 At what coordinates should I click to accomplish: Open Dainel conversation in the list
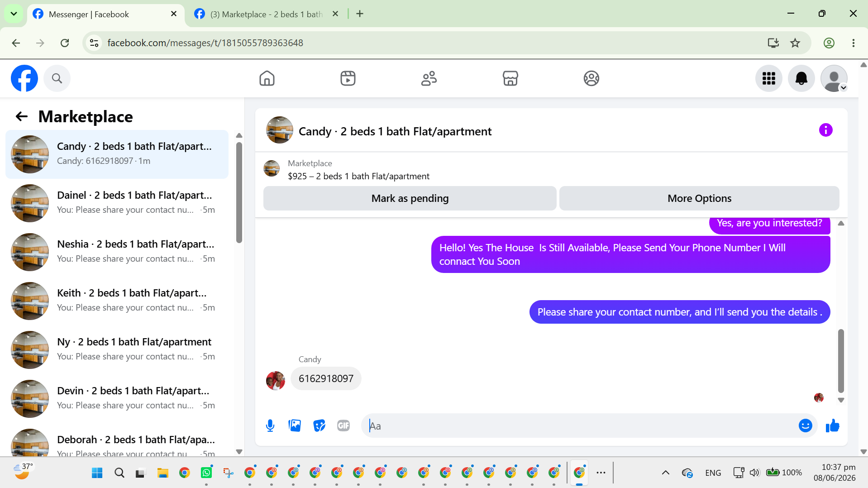(x=117, y=203)
